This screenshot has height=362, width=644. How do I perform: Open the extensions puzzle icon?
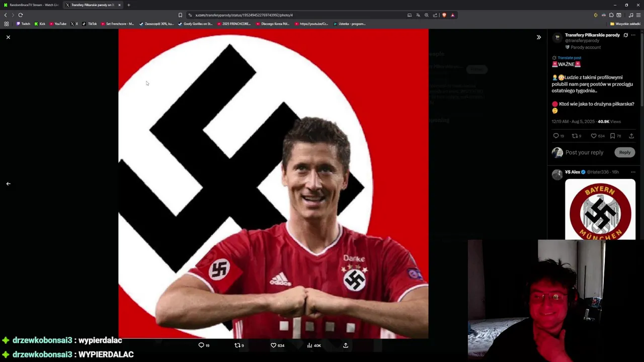[x=611, y=15]
